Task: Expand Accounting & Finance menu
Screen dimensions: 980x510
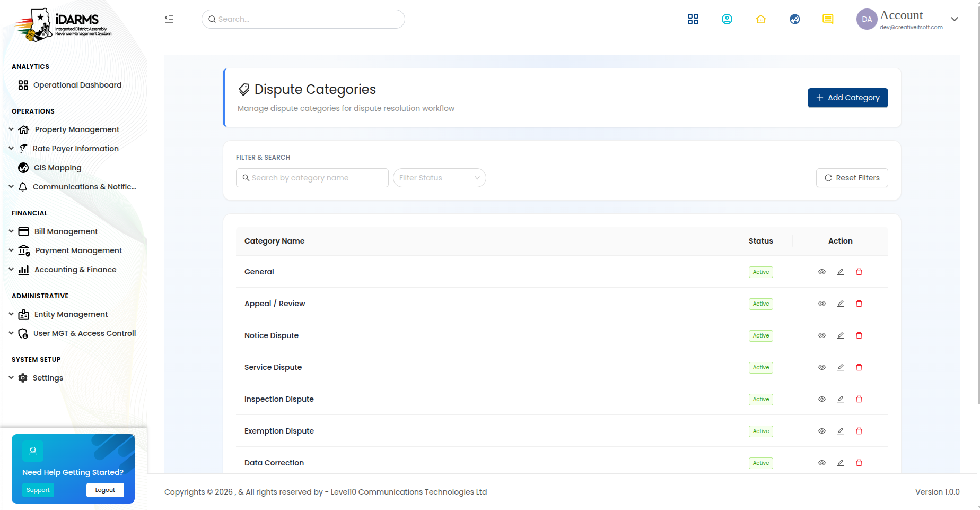Action: coord(11,270)
